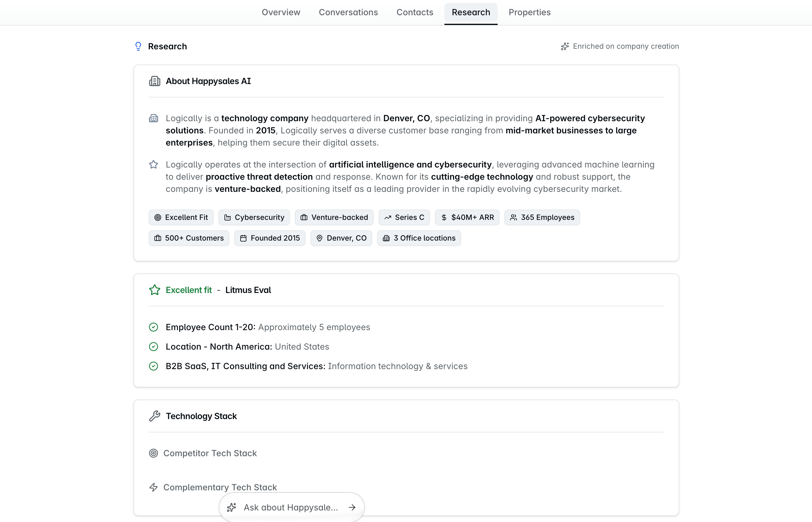Image resolution: width=812 pixels, height=522 pixels.
Task: Switch to the Conversations tab
Action: 348,12
